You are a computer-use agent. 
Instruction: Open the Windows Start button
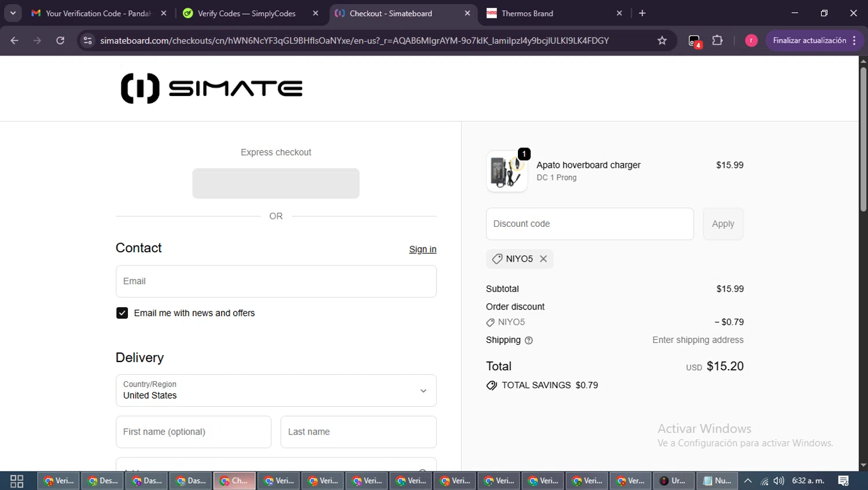17,481
